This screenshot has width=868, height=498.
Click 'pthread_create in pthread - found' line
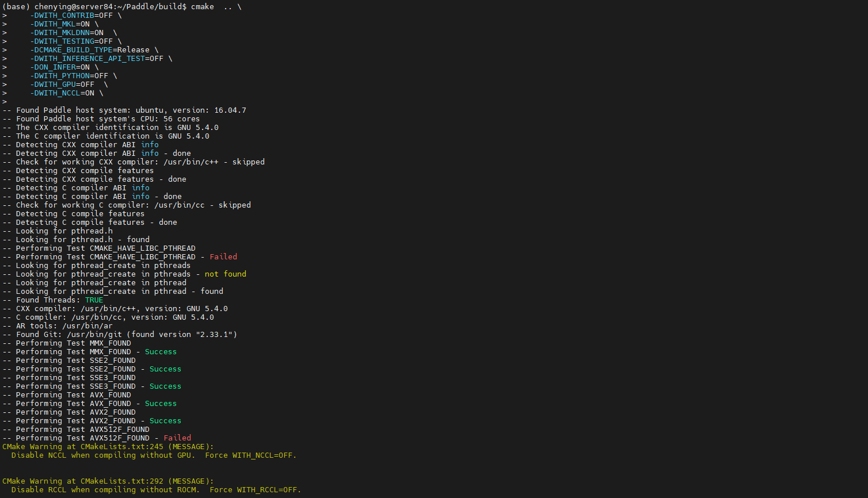pyautogui.click(x=113, y=292)
